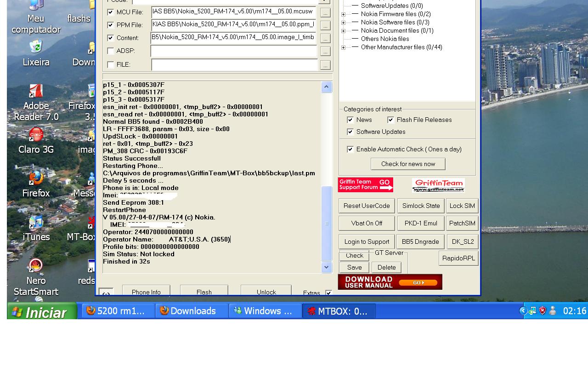Enable the FILE checkbox
588x368 pixels.
point(111,64)
